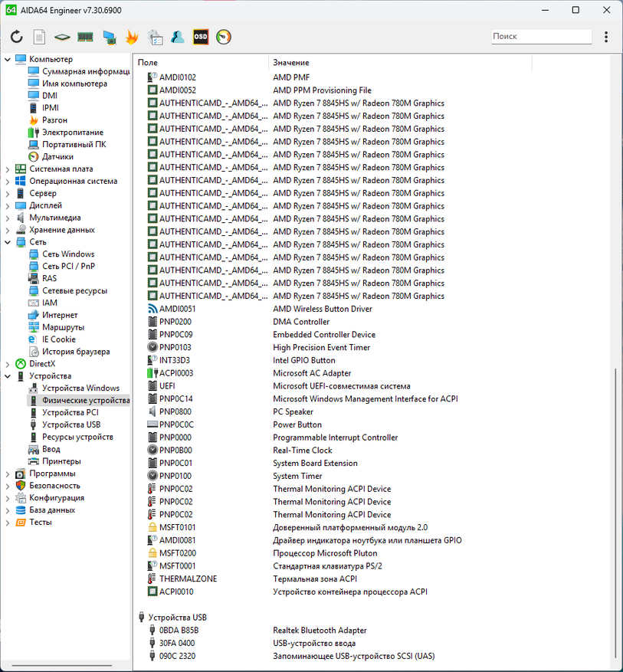Expand the Безопасность tree node

click(8, 486)
